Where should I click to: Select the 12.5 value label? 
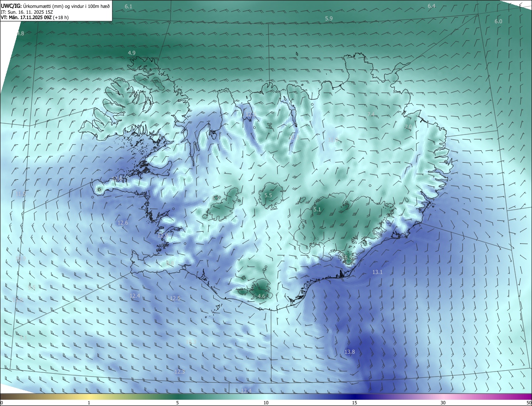175,298
